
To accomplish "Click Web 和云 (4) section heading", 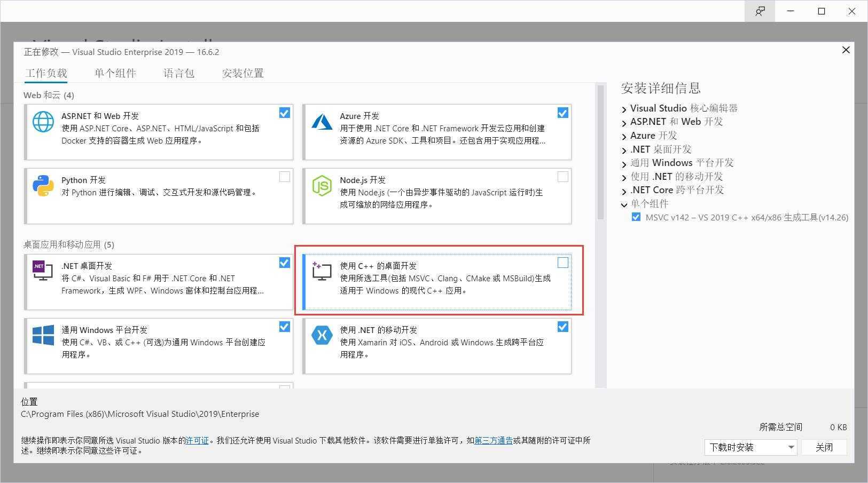I will [x=49, y=95].
